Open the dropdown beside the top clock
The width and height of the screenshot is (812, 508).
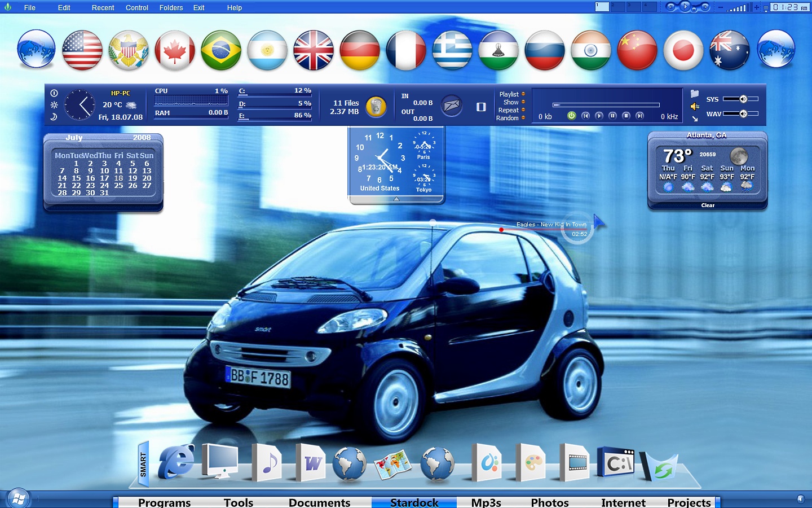(766, 8)
